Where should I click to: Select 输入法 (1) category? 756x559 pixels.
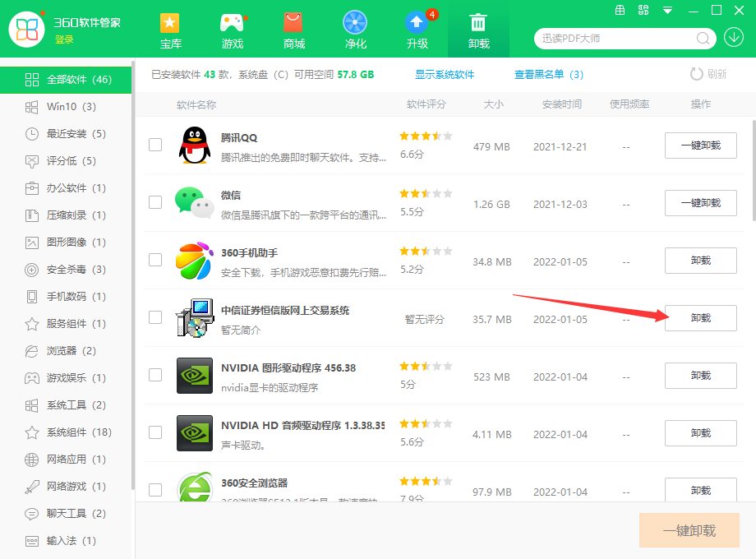click(66, 541)
